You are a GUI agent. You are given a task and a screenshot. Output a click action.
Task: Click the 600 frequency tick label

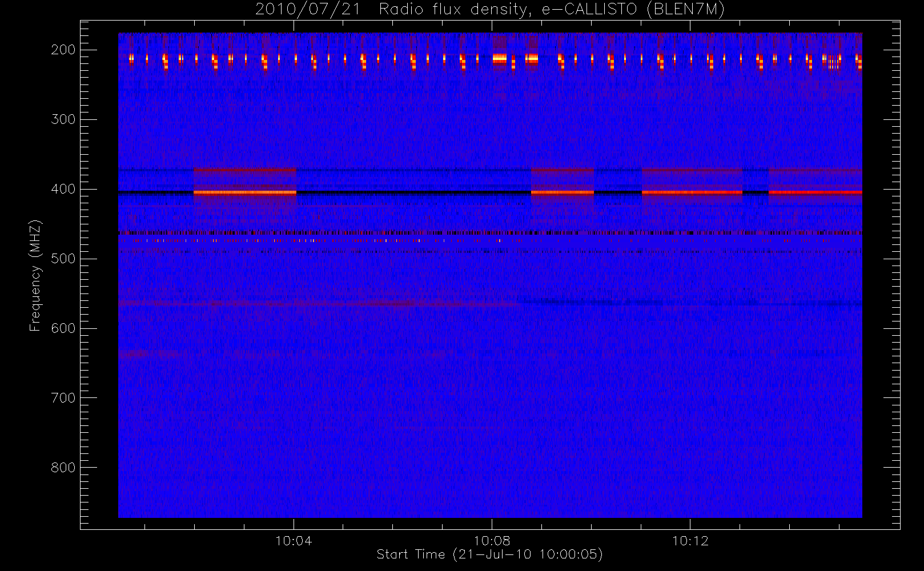[x=63, y=328]
